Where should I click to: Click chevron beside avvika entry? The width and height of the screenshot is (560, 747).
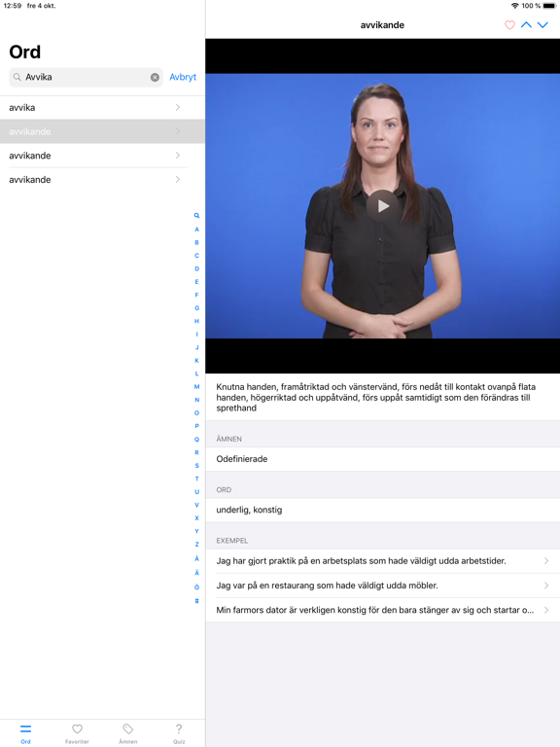[x=178, y=108]
